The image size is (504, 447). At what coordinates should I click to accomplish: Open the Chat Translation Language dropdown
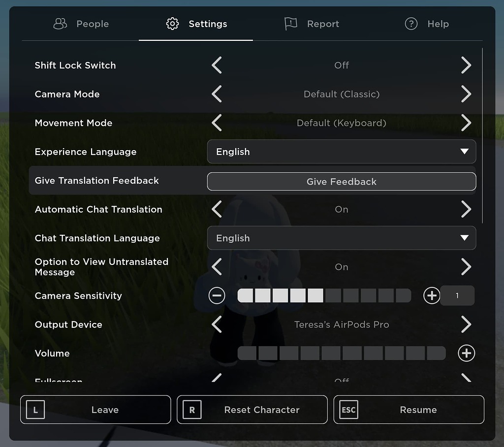click(341, 238)
